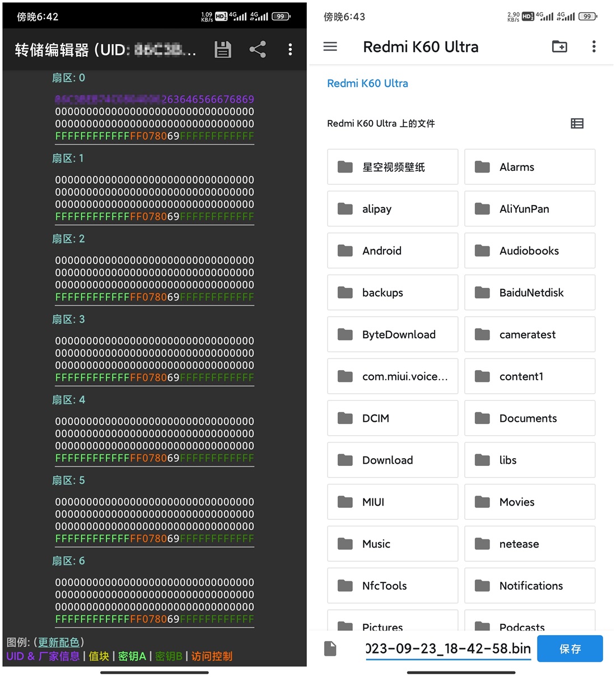The height and width of the screenshot is (681, 616).
Task: Save the dump with the floppy disk icon
Action: [223, 50]
